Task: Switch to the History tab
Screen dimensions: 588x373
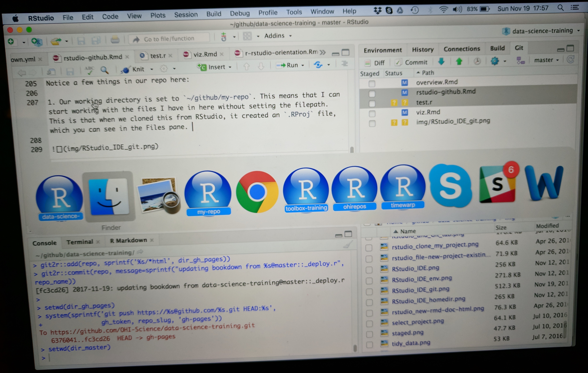Action: (x=423, y=50)
